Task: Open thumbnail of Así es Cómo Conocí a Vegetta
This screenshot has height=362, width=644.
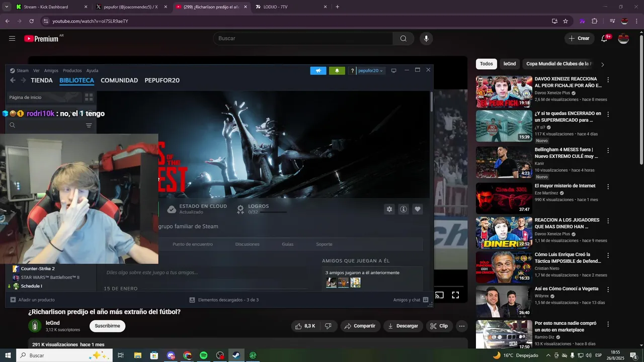Action: (x=504, y=302)
